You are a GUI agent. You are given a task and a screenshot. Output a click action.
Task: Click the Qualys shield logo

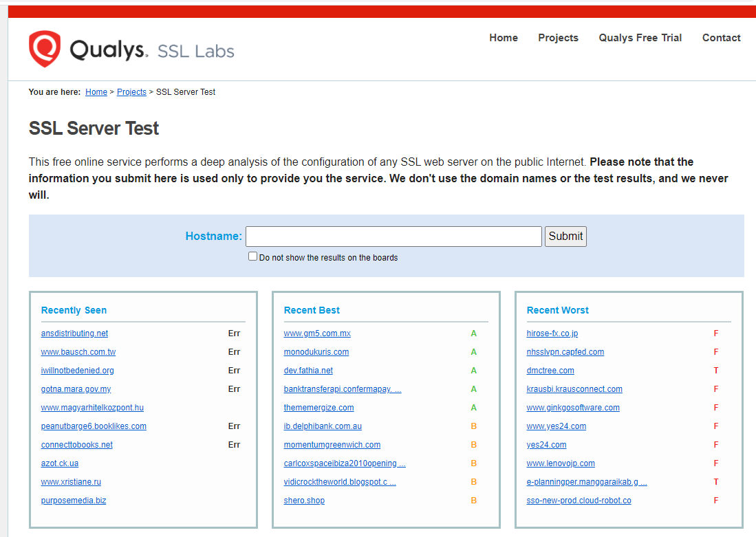tap(45, 49)
